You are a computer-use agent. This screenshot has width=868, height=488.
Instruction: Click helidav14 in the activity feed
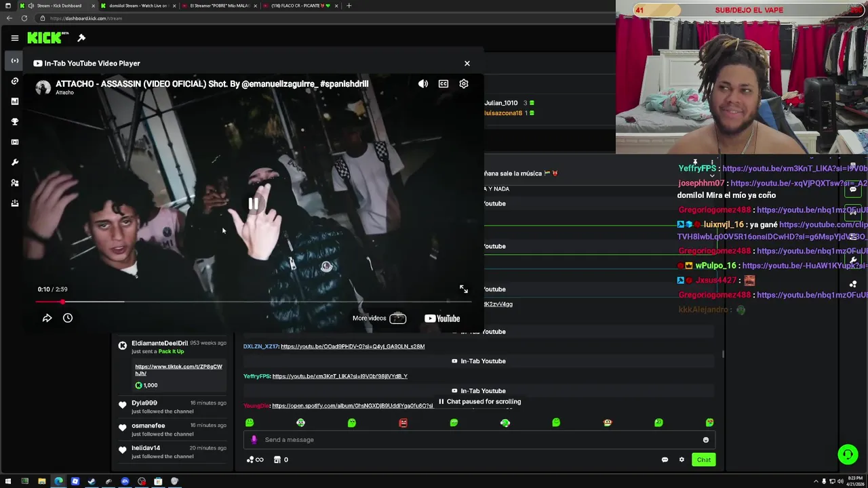point(146,448)
